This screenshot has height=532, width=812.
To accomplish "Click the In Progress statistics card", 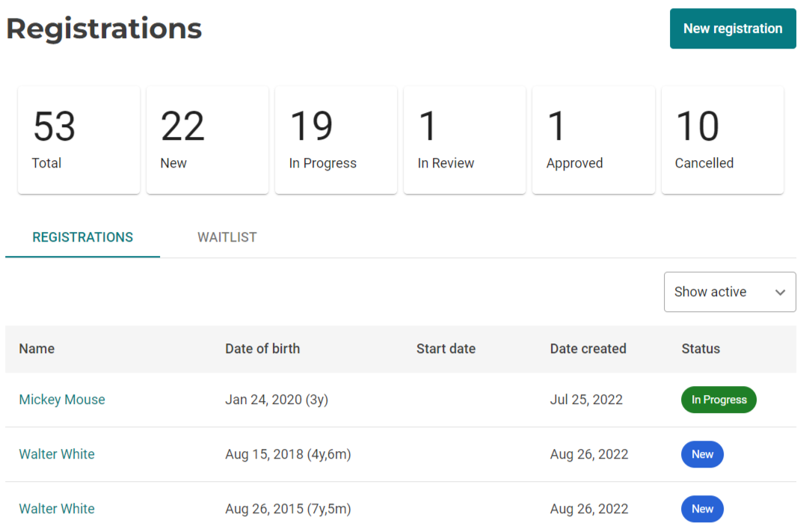I will coord(336,140).
